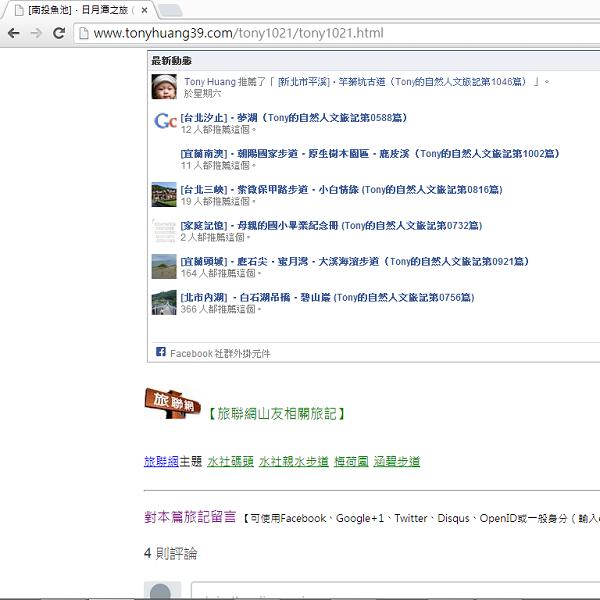
Task: Open the 北市內湖 白石湖吊橋 thumbnail
Action: click(165, 303)
